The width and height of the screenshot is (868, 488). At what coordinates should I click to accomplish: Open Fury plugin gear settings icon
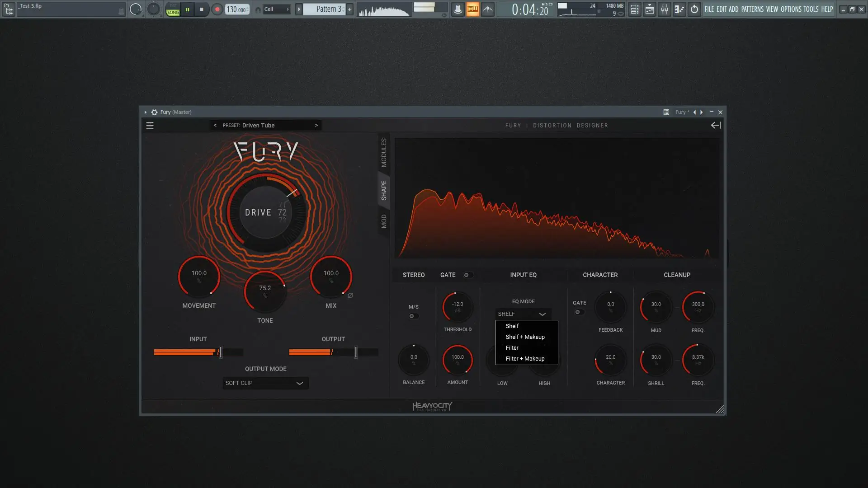[x=154, y=112]
